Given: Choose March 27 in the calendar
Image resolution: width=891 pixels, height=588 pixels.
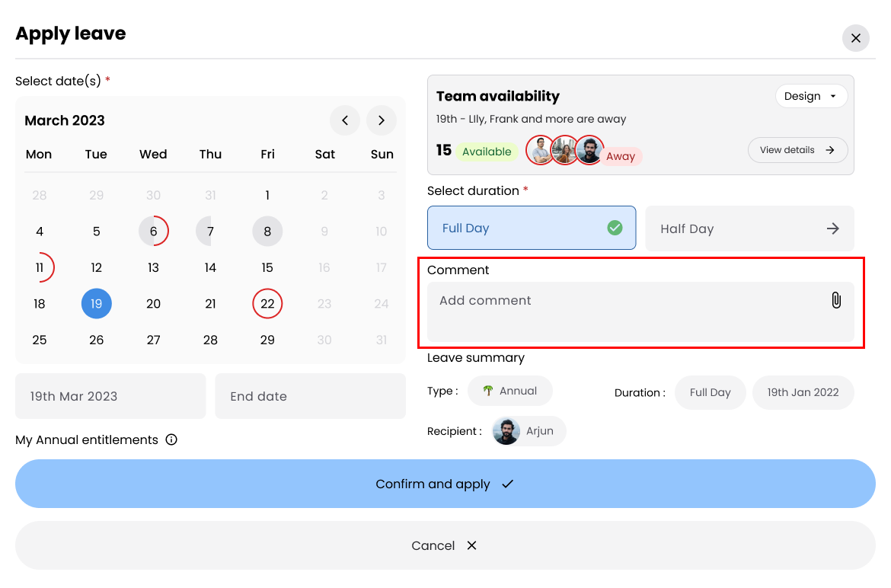Looking at the screenshot, I should click(x=153, y=340).
